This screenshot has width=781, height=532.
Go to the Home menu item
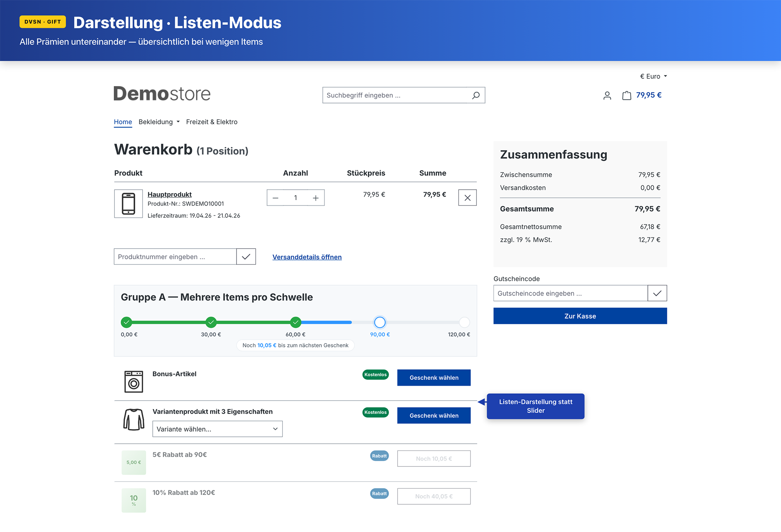(123, 122)
